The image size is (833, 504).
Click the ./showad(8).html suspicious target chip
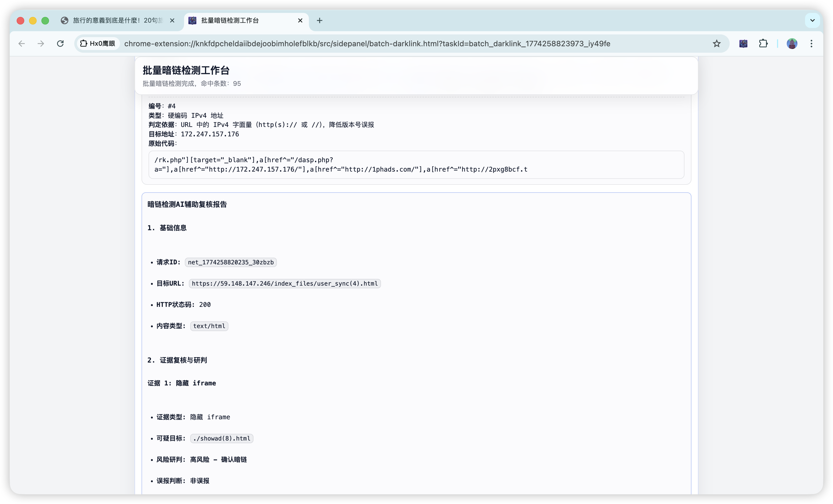[221, 438]
